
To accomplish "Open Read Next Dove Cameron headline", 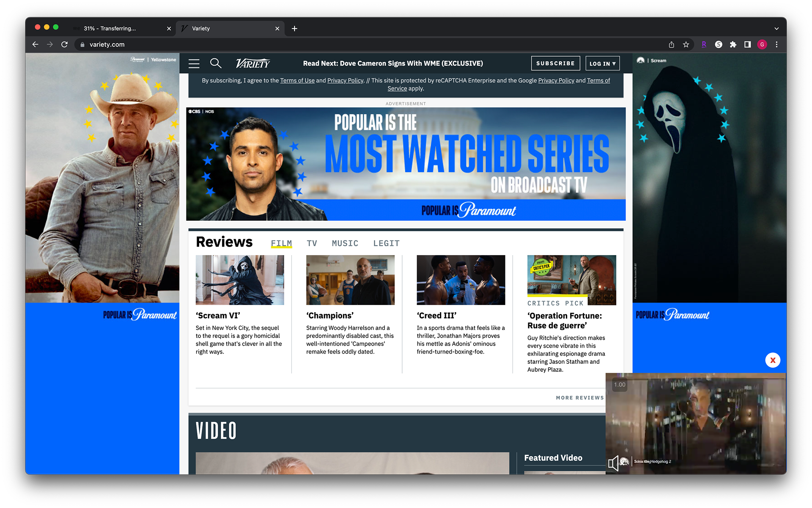I will point(393,63).
